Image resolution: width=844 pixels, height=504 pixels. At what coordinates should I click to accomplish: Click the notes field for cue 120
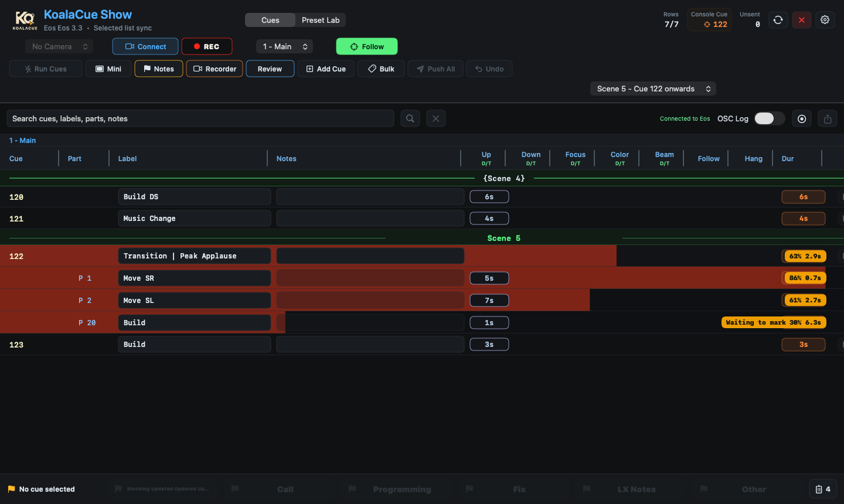point(370,197)
